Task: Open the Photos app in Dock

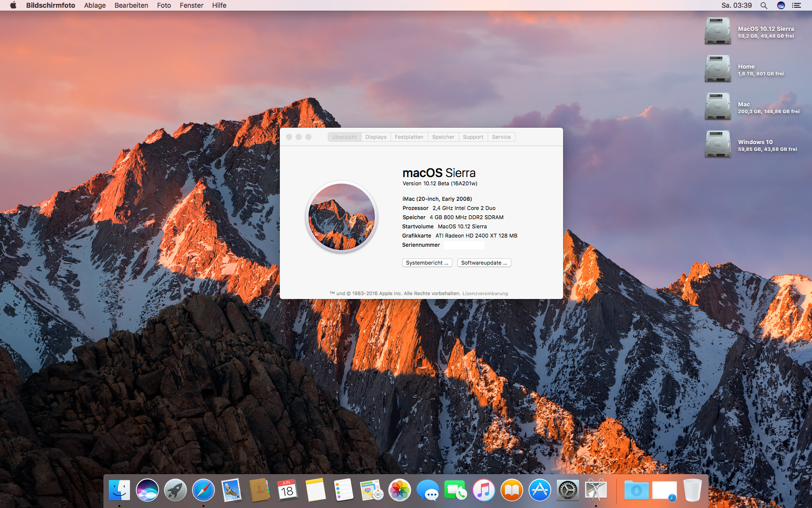Action: point(400,490)
